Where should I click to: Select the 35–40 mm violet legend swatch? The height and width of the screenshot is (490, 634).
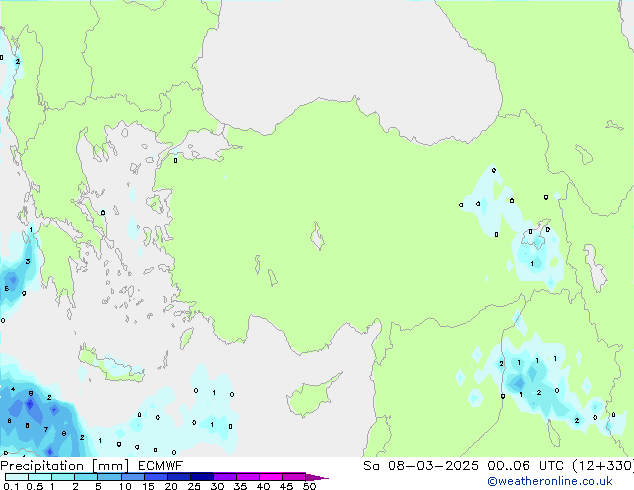pyautogui.click(x=247, y=477)
